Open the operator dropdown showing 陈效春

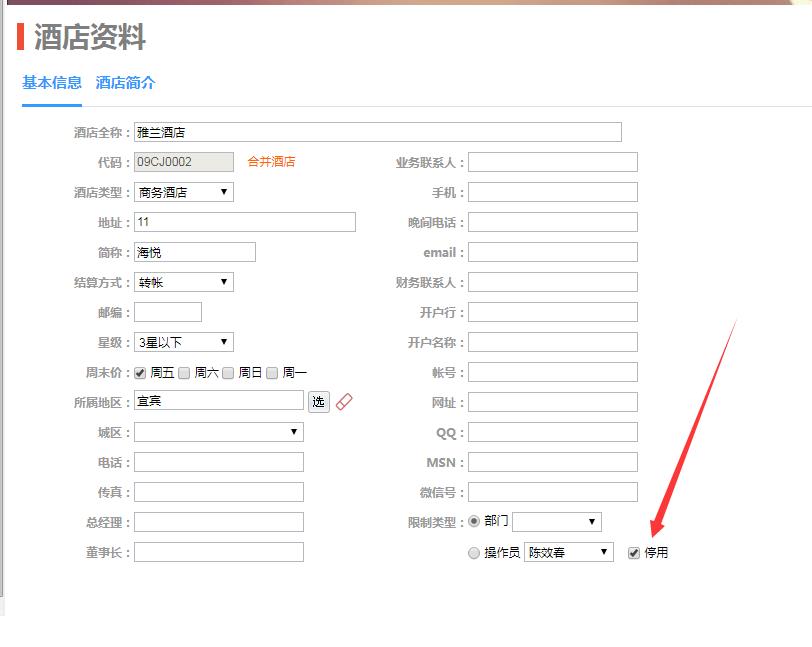[x=568, y=552]
